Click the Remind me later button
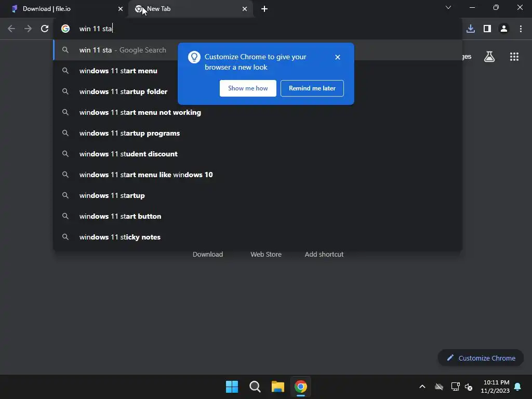 click(x=312, y=88)
